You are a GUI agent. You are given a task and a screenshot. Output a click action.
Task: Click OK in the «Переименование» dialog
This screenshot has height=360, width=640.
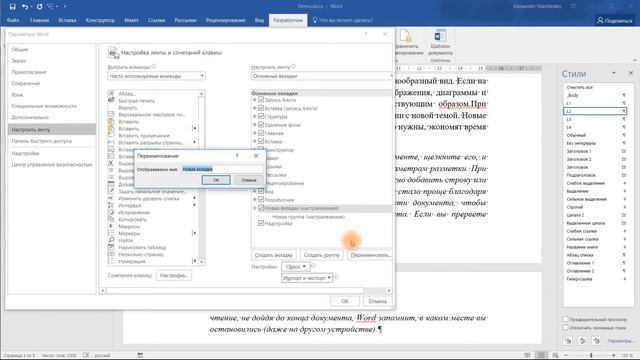tap(216, 180)
